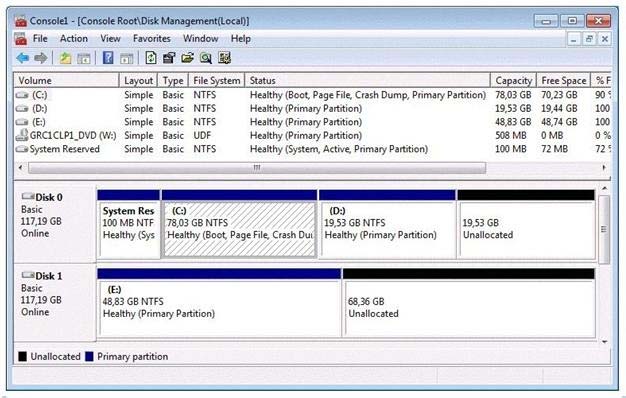Viewport: 626px width, 398px height.
Task: Click the black Unallocated legend swatch
Action: click(x=23, y=356)
